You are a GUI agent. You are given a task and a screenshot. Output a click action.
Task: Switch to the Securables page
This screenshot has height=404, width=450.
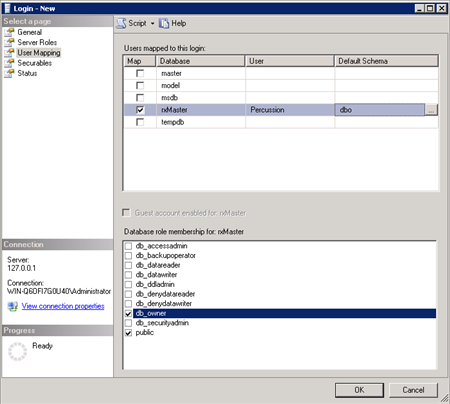click(x=35, y=63)
